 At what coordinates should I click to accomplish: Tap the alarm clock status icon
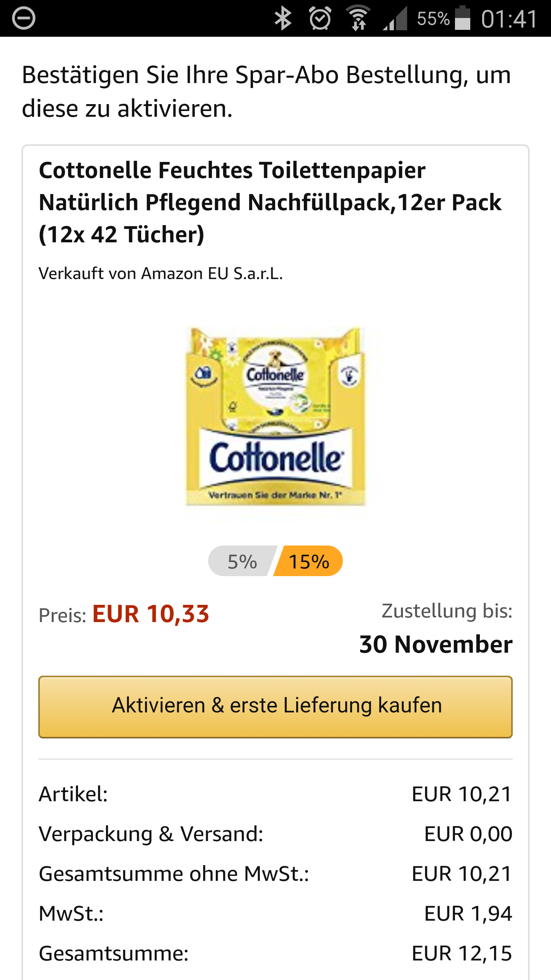[320, 18]
